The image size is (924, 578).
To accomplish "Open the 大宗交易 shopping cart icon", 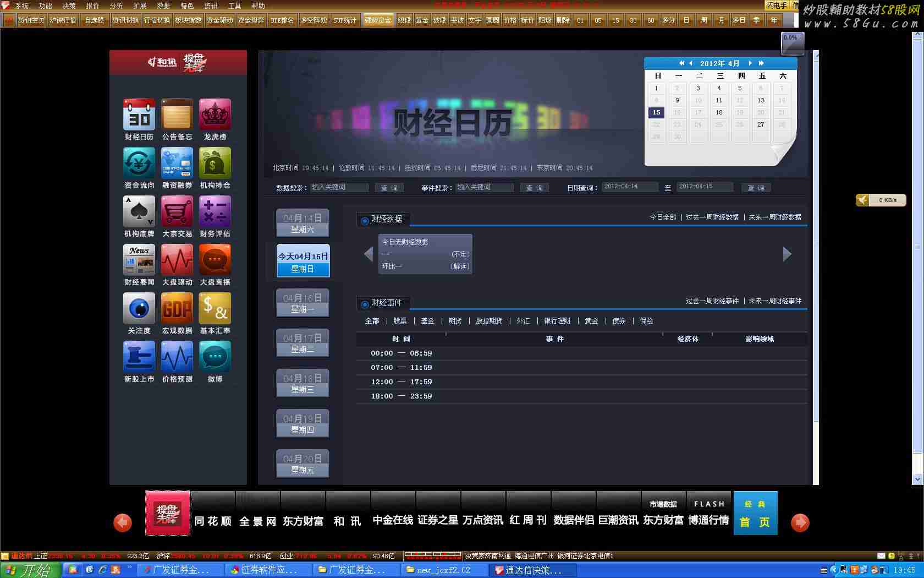I will click(177, 211).
